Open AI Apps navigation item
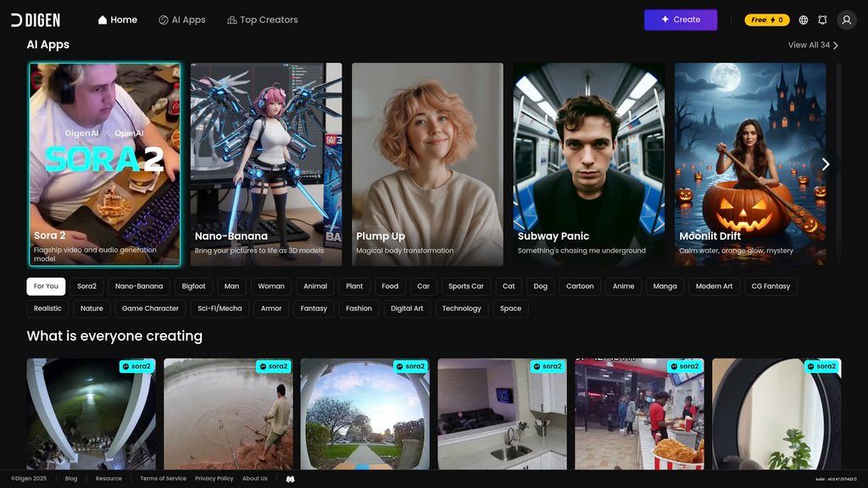Image resolution: width=868 pixels, height=488 pixels. pos(182,20)
